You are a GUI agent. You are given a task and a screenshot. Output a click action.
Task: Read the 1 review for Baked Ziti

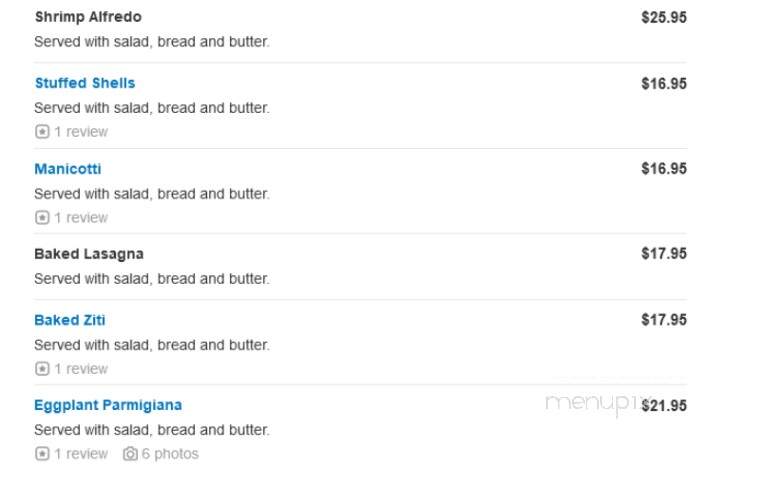point(81,369)
